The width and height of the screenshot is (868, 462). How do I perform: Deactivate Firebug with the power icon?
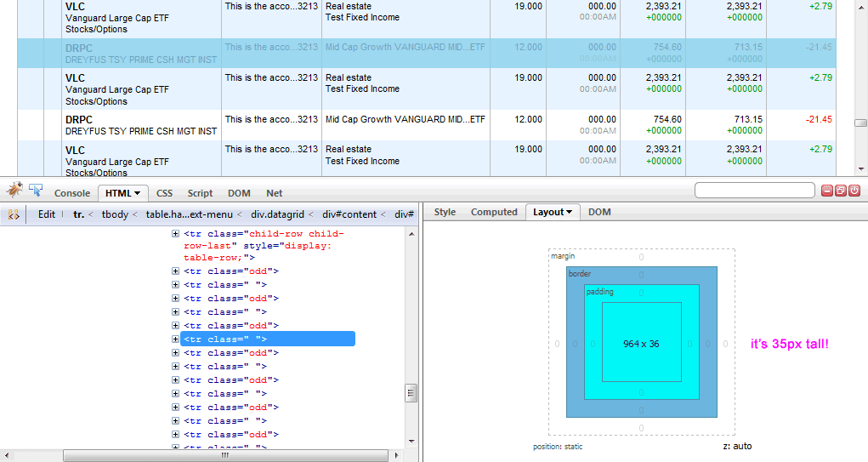tap(854, 191)
